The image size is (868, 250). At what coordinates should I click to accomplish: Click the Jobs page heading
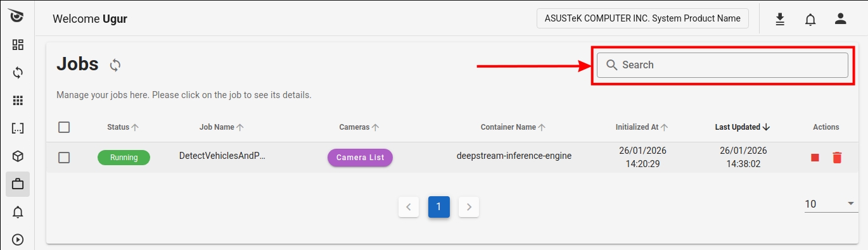pyautogui.click(x=77, y=64)
